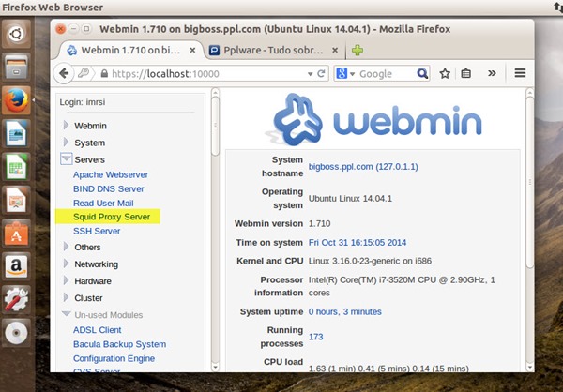Viewport: 563px width, 392px height.
Task: Click left frame scroll down arrow
Action: [215, 367]
